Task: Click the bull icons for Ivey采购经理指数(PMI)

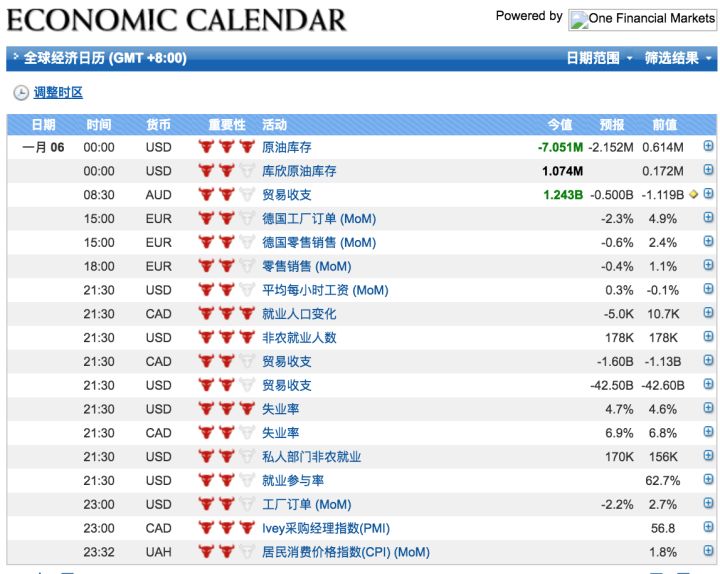Action: (226, 528)
